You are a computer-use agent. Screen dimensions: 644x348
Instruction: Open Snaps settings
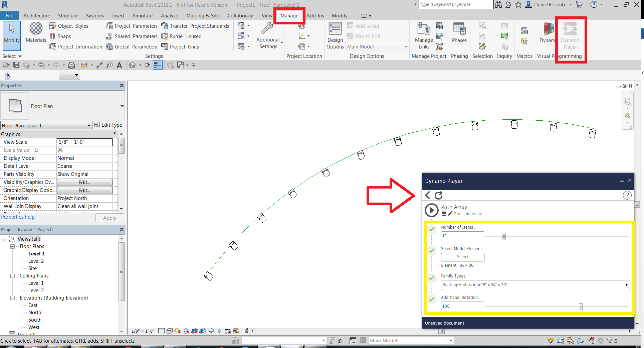pyautogui.click(x=60, y=36)
